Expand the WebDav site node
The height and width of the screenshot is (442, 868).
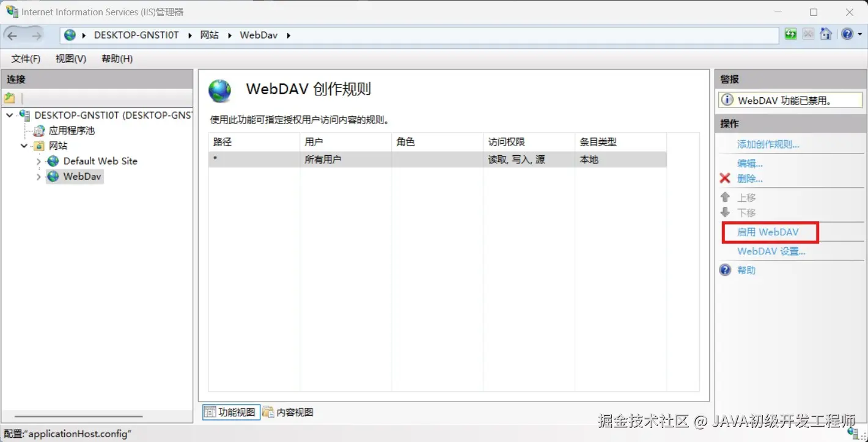click(x=38, y=176)
